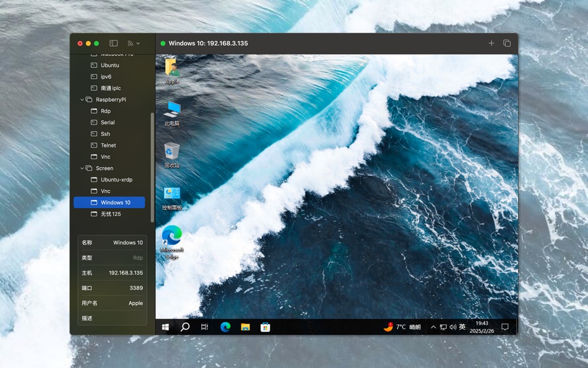This screenshot has width=588, height=368.
Task: Launch Microsoft Edge desktop shortcut
Action: coord(171,242)
